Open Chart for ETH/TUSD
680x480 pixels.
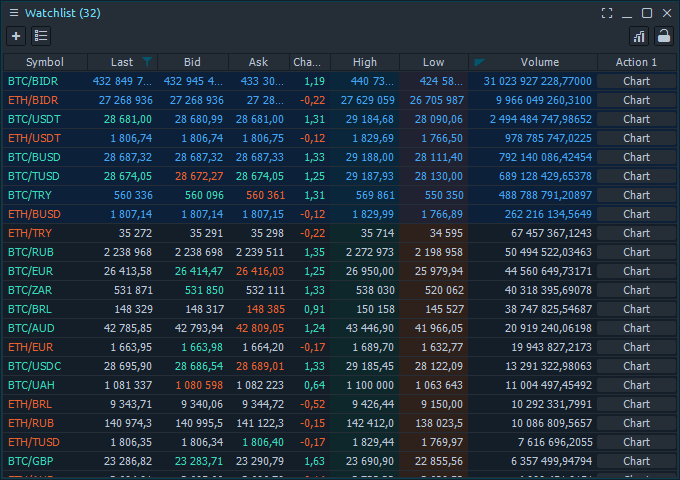pos(636,442)
